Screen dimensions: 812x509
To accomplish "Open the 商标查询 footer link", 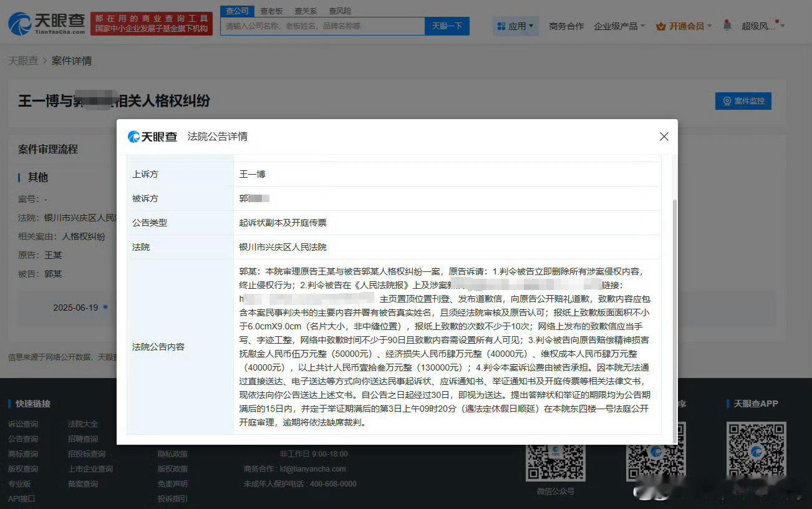I will (x=23, y=454).
